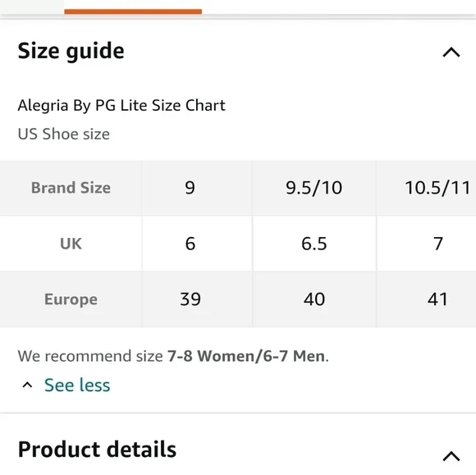Tap the Product details heading
The height and width of the screenshot is (475, 476).
click(97, 449)
